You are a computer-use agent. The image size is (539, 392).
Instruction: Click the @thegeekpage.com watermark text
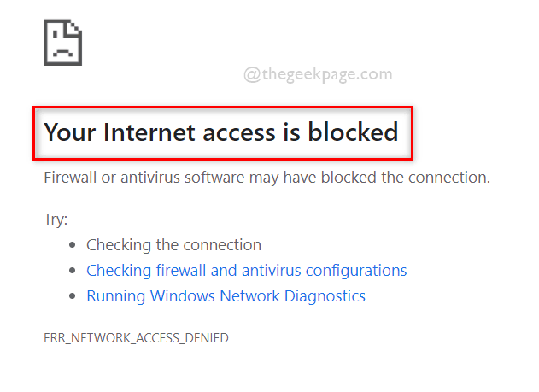click(x=318, y=74)
